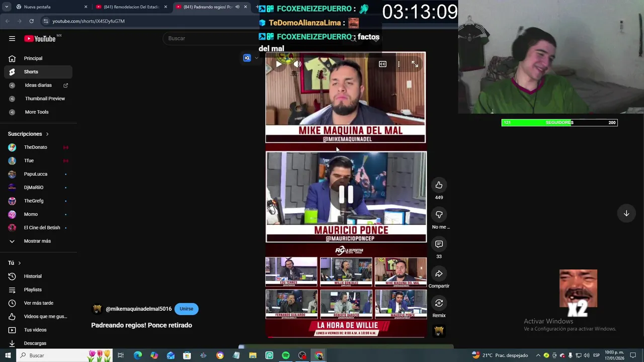Open the Windows notification center
The height and width of the screenshot is (362, 644).
coord(633,355)
